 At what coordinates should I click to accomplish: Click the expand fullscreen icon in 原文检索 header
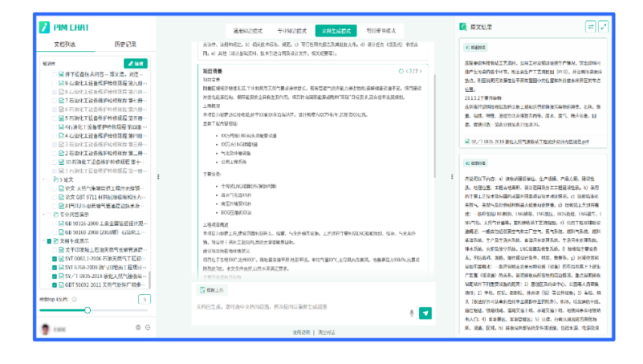(x=603, y=27)
